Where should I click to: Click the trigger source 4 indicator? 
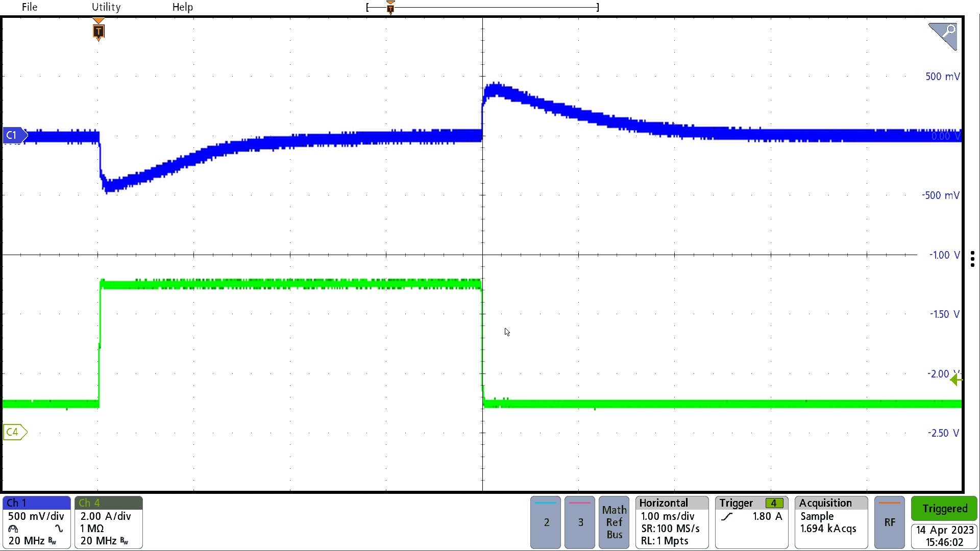coord(774,503)
